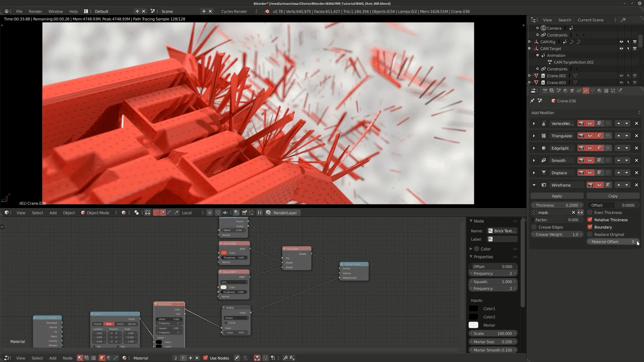This screenshot has width=644, height=362.
Task: Open the Particles properties tab
Action: (x=613, y=90)
